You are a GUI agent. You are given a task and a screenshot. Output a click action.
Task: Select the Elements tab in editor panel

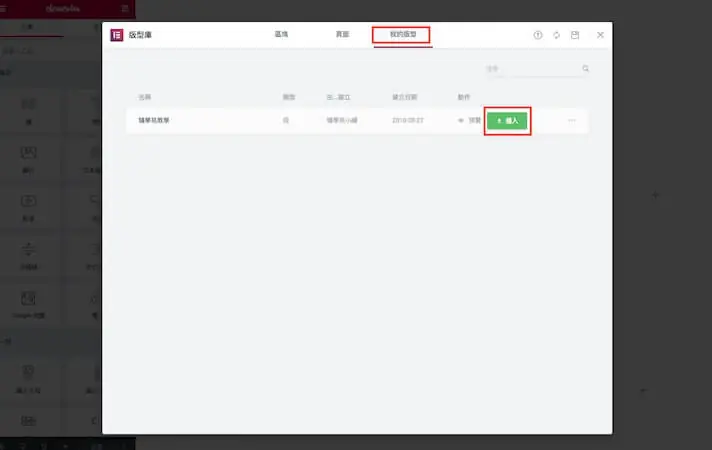click(x=28, y=27)
